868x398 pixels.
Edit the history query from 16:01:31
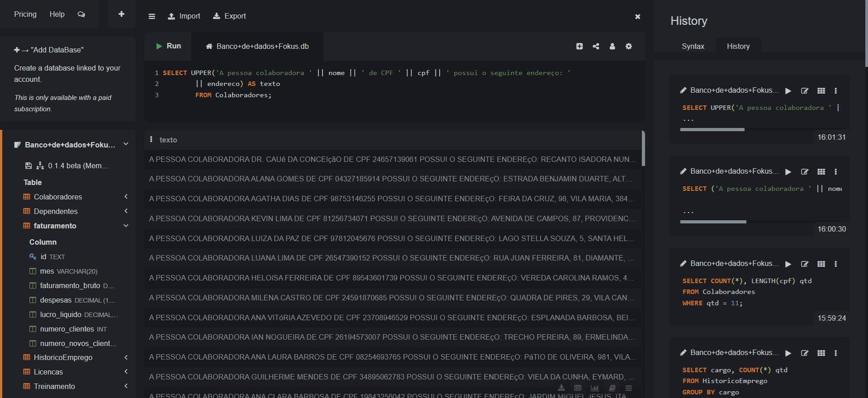pyautogui.click(x=805, y=91)
